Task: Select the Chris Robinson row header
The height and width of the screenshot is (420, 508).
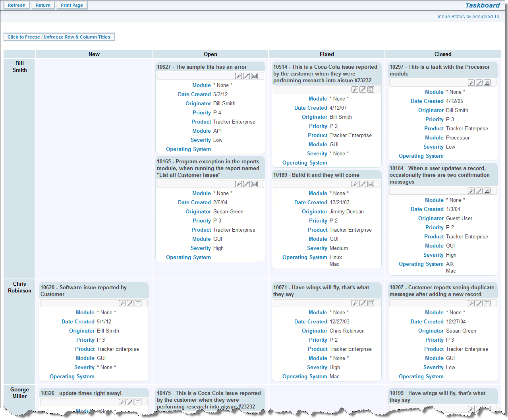Action: (19, 287)
